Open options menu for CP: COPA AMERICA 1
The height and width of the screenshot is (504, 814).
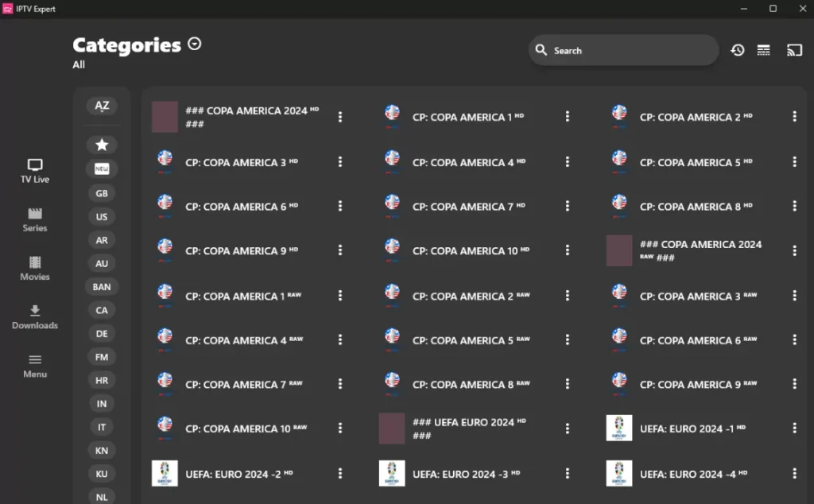point(568,115)
